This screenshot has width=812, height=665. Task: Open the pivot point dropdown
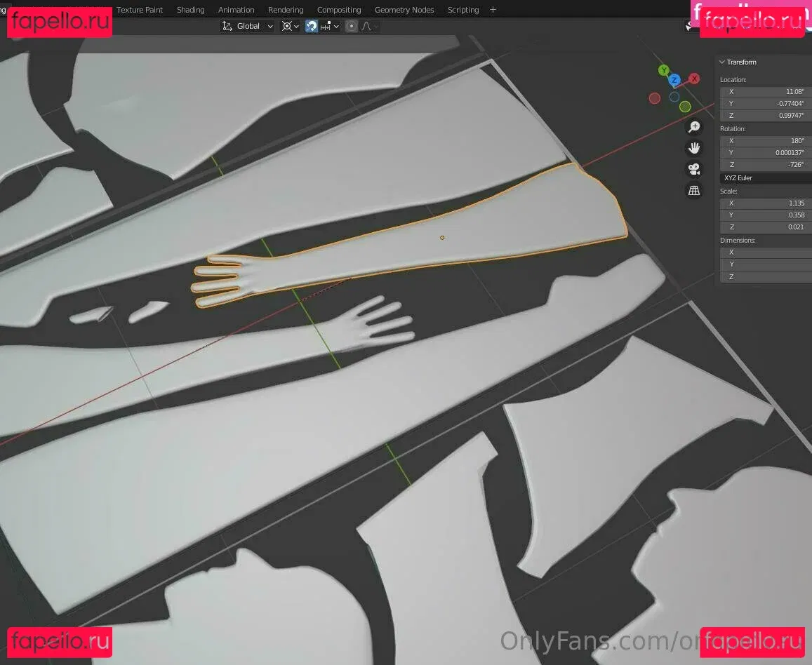tap(290, 26)
